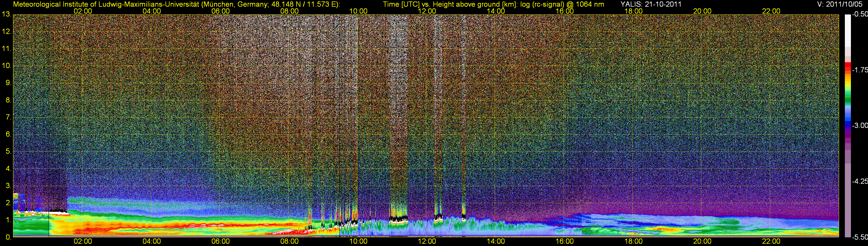Click the -4.25 color scale value
This screenshot has width=868, height=246.
pos(860,181)
